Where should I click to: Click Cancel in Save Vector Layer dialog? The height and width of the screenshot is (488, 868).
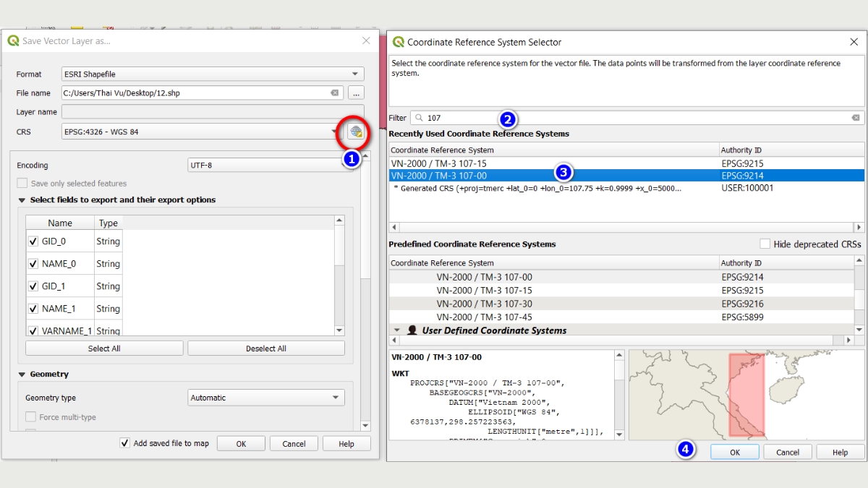(294, 444)
